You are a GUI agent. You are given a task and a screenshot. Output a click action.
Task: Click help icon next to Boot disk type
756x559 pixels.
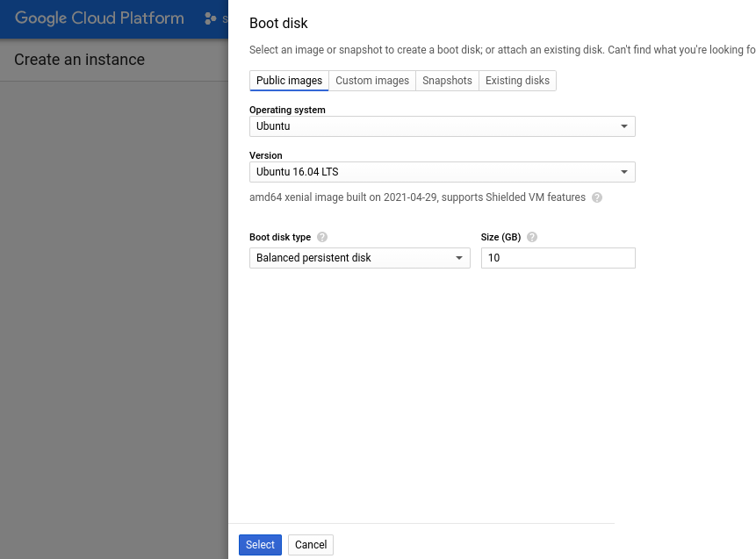pos(322,237)
